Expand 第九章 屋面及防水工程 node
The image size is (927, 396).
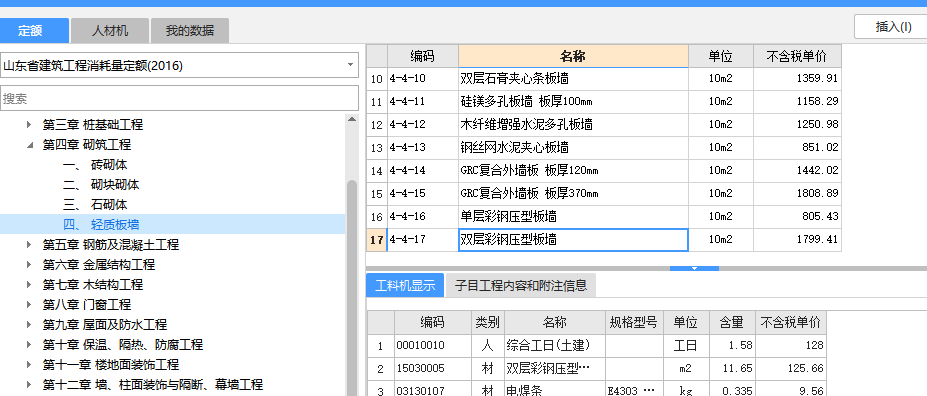pos(30,324)
